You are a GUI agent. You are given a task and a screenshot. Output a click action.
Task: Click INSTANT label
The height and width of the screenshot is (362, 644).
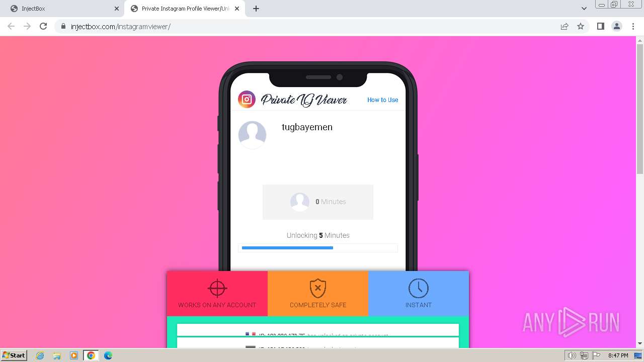pyautogui.click(x=419, y=305)
